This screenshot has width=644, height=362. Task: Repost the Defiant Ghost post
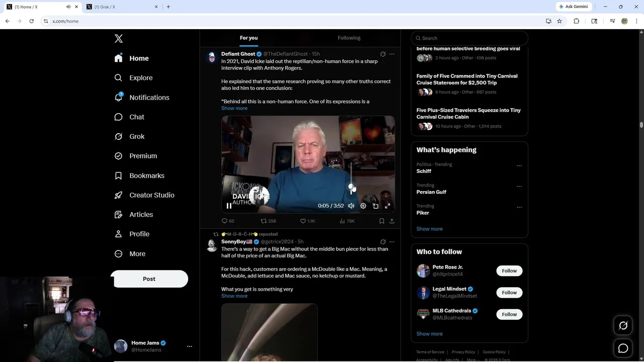(x=268, y=221)
